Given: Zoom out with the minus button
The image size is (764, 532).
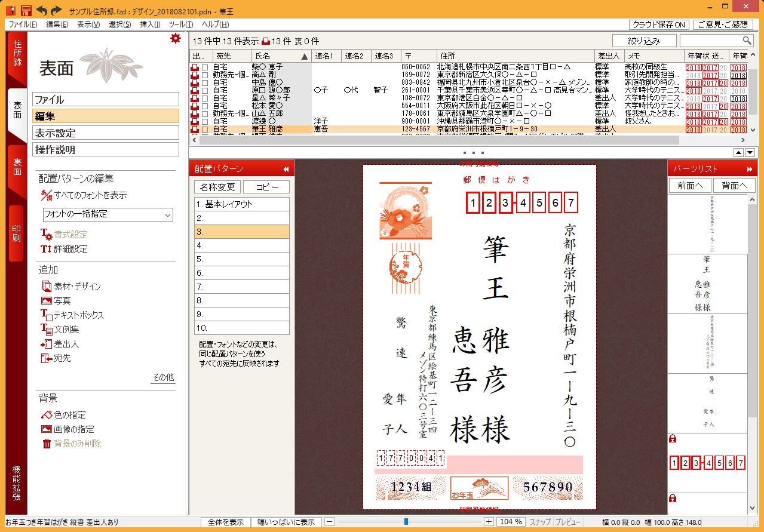Looking at the screenshot, I should click(329, 522).
